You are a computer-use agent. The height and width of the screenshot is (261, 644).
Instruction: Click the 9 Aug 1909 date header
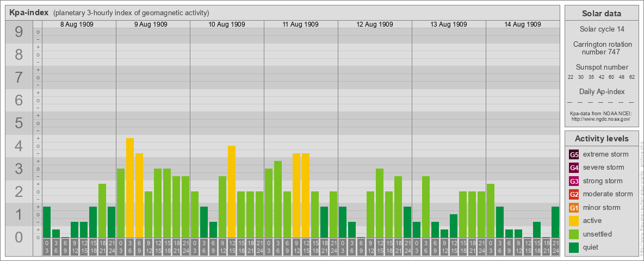click(151, 24)
